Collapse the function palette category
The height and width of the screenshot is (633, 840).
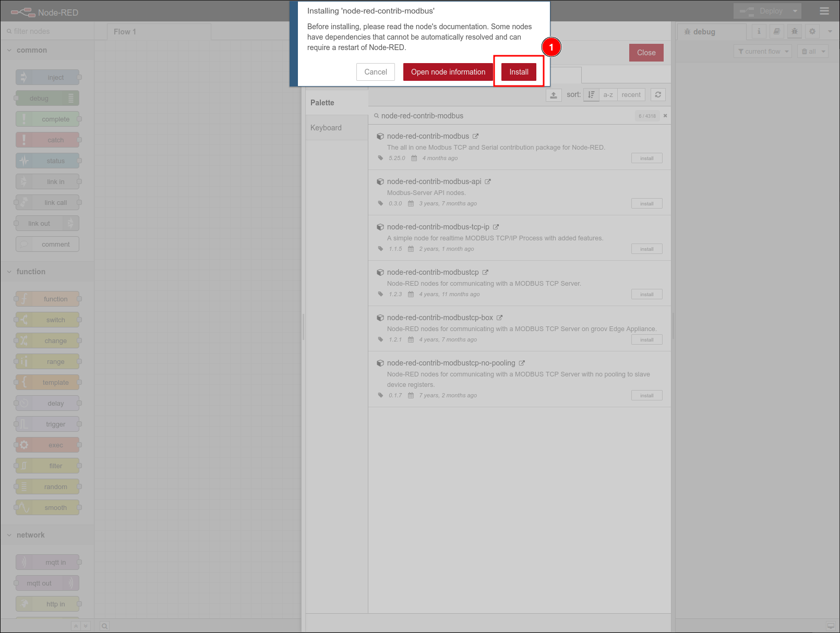47,272
